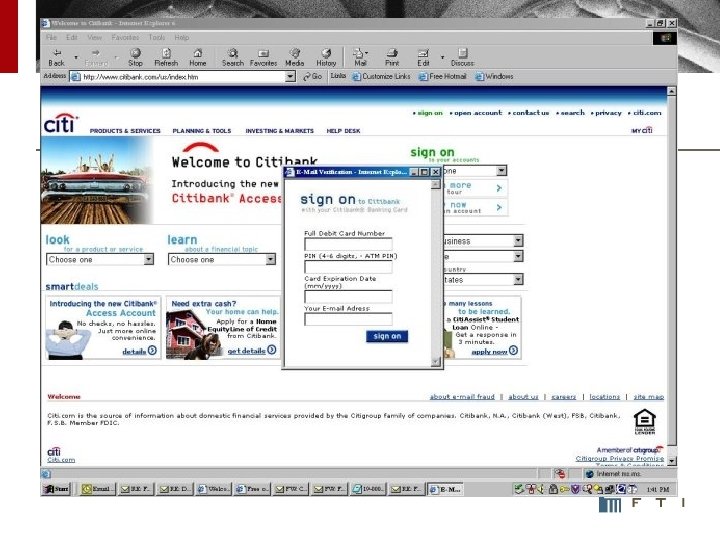
Task: Open the dropdown ending in 'usiness'
Action: point(518,241)
